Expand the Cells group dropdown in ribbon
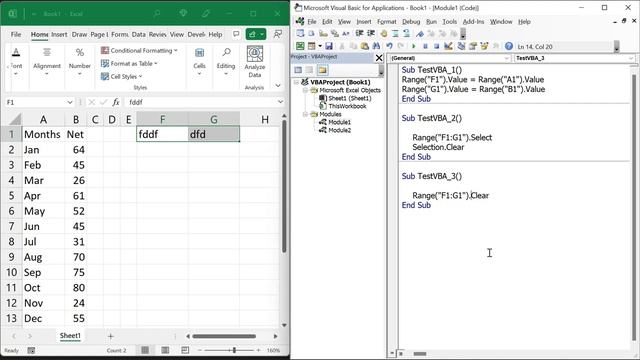Screen dimensions: 640x360 coord(199,74)
